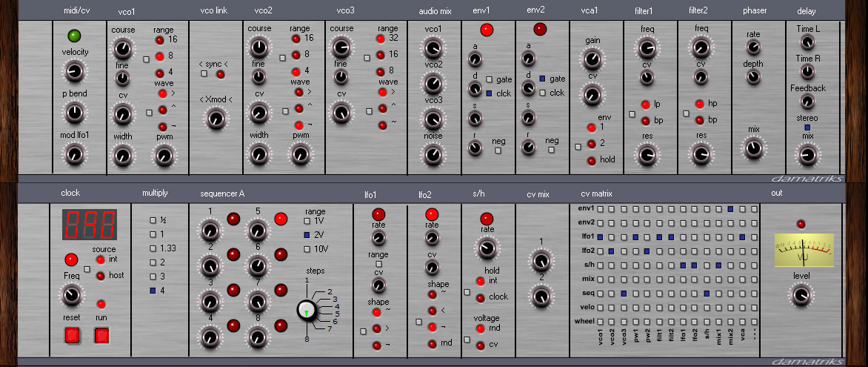This screenshot has width=868, height=367.
Task: Click the vco1 course knob
Action: (122, 49)
